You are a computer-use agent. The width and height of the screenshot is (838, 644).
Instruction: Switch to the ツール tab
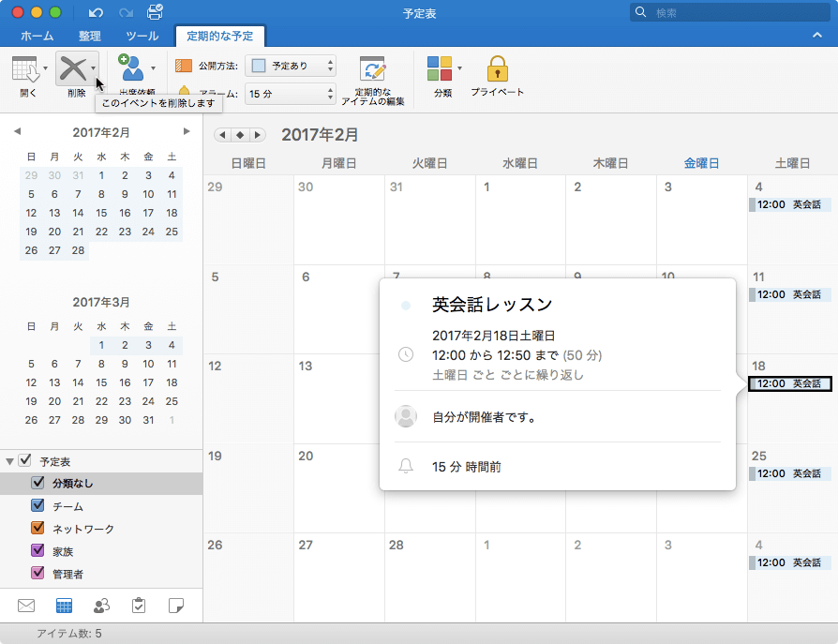(142, 36)
